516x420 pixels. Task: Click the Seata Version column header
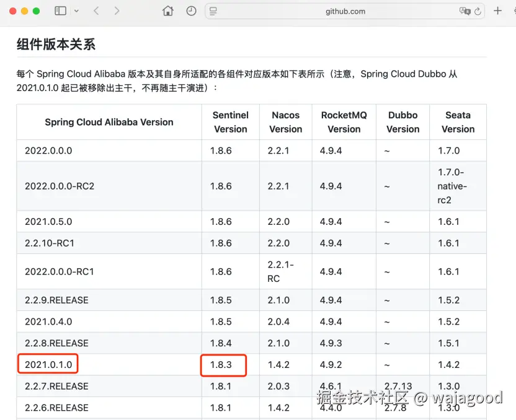458,122
